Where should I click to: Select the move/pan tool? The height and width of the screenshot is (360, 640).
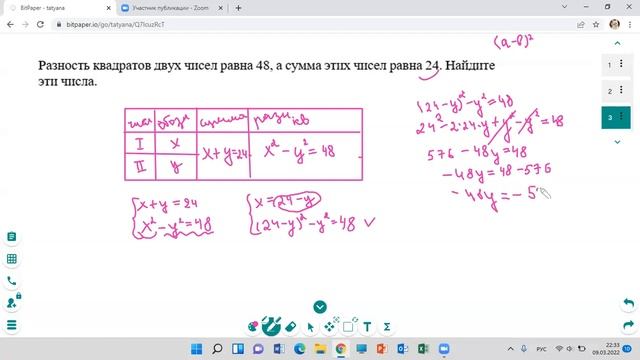point(329,327)
